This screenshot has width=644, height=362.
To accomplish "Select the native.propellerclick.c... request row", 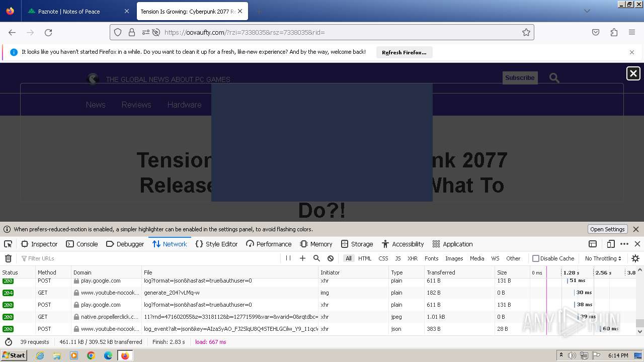I will pyautogui.click(x=318, y=317).
